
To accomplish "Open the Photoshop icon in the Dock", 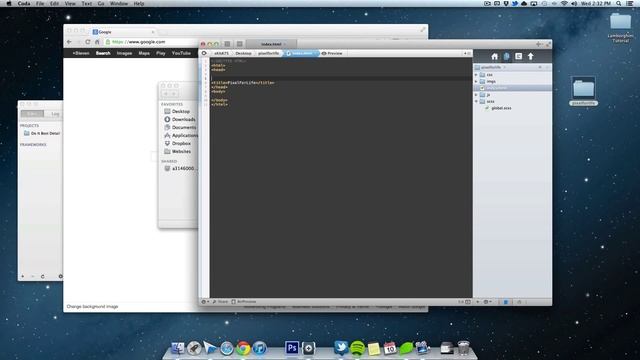I will [x=292, y=348].
